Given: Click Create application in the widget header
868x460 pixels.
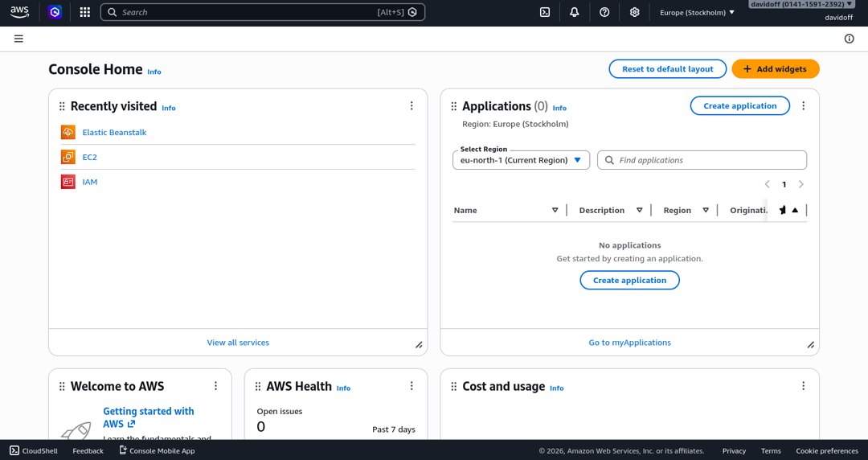Looking at the screenshot, I should 740,106.
